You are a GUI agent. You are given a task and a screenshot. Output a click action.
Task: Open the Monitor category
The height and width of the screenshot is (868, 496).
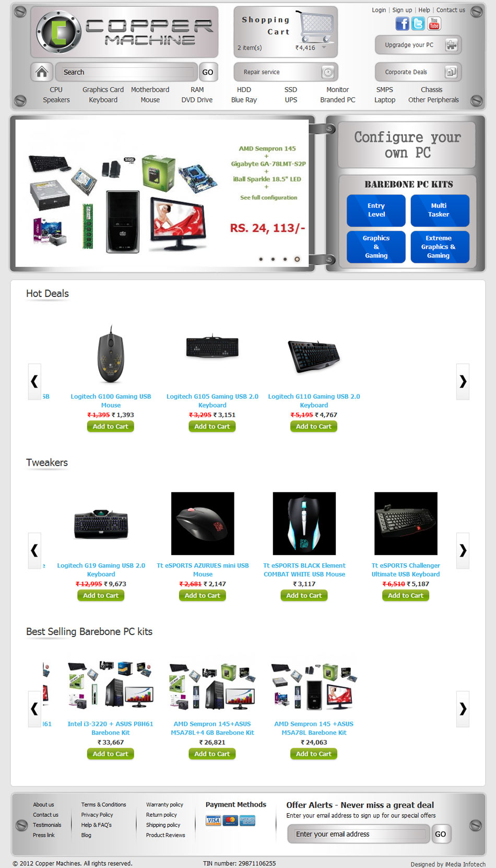[337, 90]
